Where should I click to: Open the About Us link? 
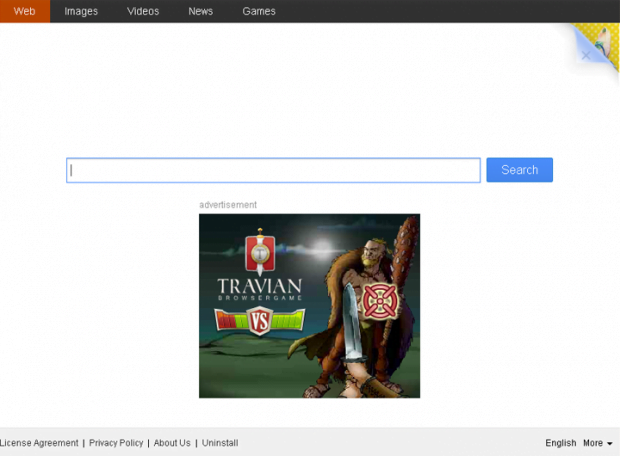[x=172, y=443]
